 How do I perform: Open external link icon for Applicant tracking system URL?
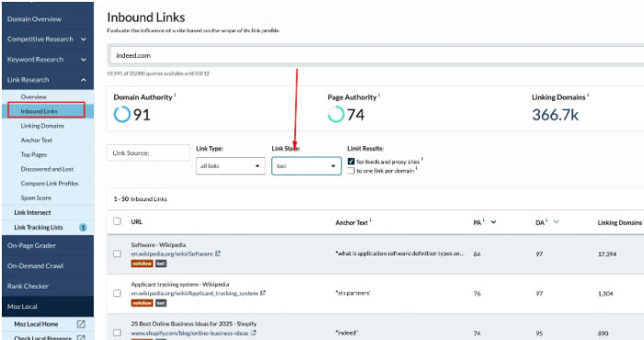click(263, 293)
